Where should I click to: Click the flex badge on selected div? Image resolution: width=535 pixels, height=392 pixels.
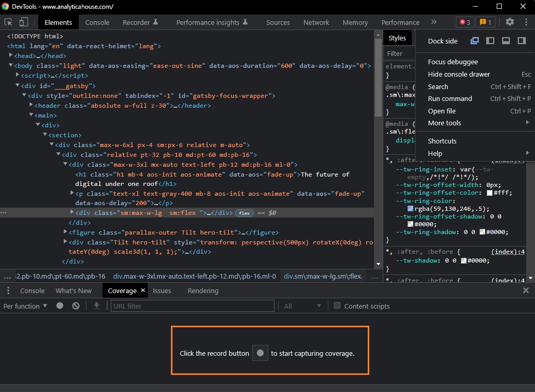point(244,213)
